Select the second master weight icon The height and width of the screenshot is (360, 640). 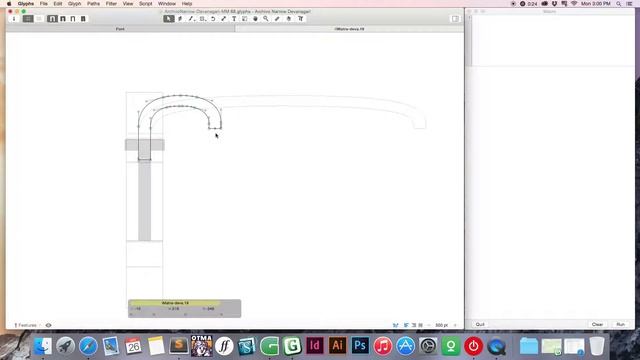(63, 19)
